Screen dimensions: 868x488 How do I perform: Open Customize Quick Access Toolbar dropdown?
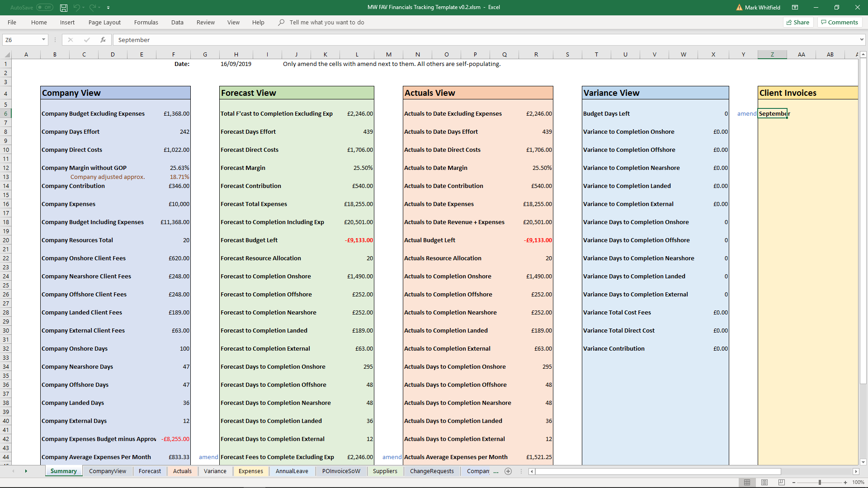point(108,8)
